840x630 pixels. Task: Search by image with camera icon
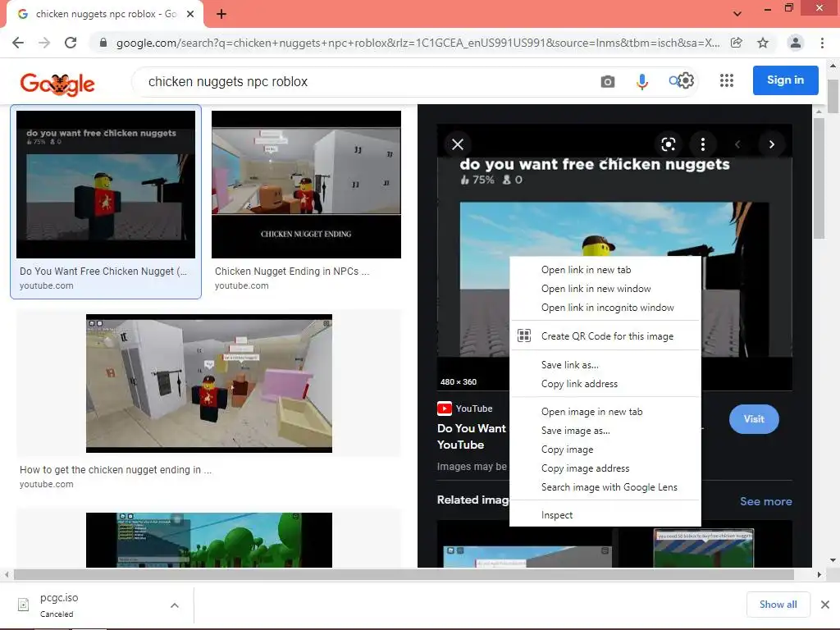(x=608, y=81)
